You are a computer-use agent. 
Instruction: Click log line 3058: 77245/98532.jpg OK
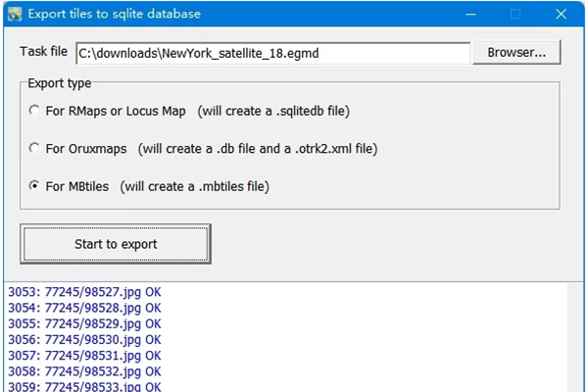[x=84, y=371]
